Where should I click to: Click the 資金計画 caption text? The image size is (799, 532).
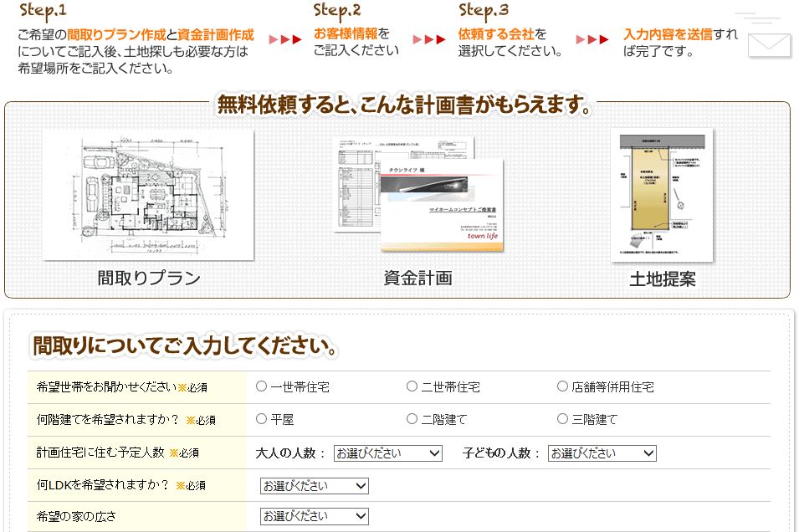(417, 279)
